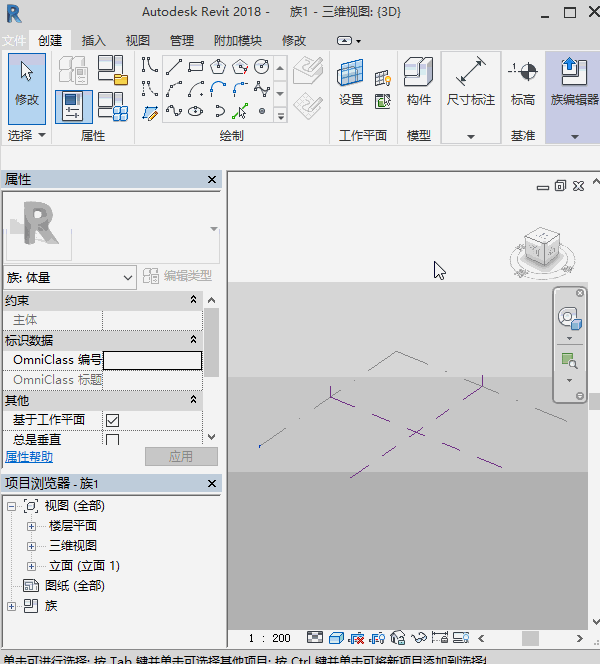
Task: Click the 属性帮助 link
Action: point(29,457)
